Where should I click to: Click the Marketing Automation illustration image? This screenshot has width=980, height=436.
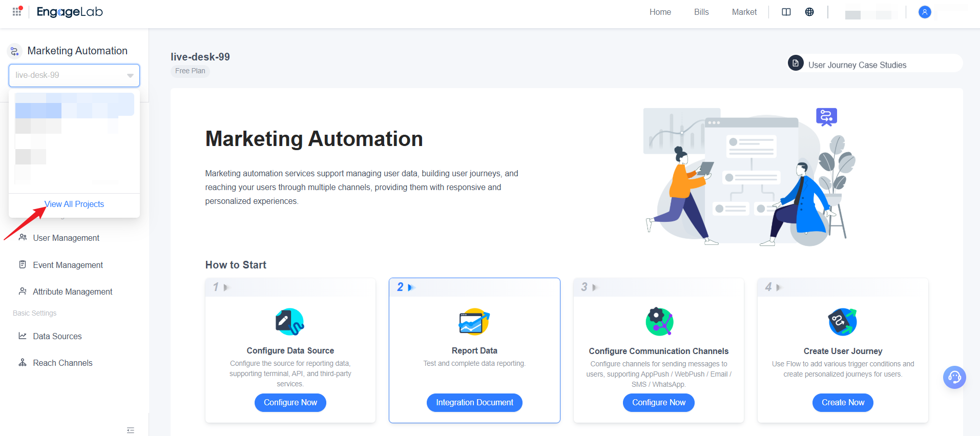click(750, 177)
